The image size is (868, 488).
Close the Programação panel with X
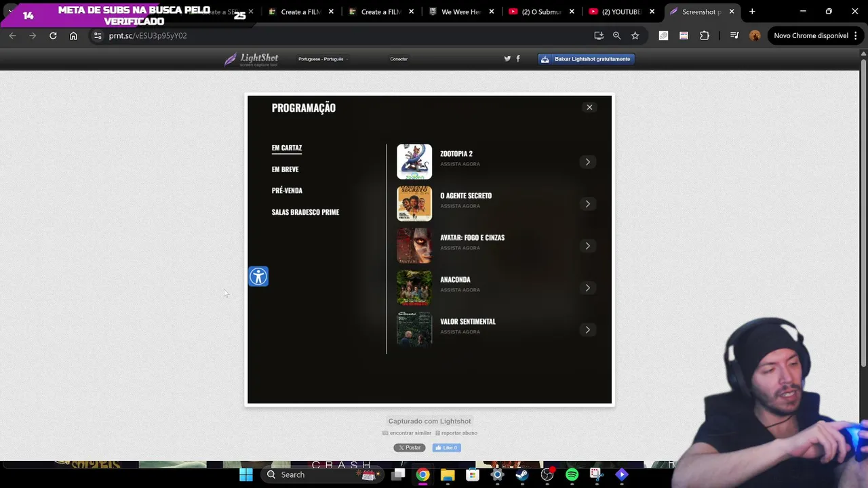click(x=589, y=107)
